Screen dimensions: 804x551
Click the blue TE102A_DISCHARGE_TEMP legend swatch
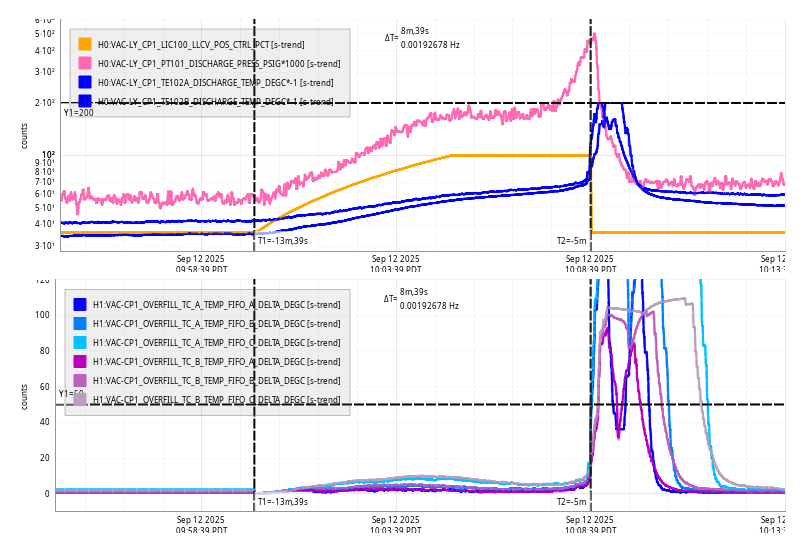85,82
